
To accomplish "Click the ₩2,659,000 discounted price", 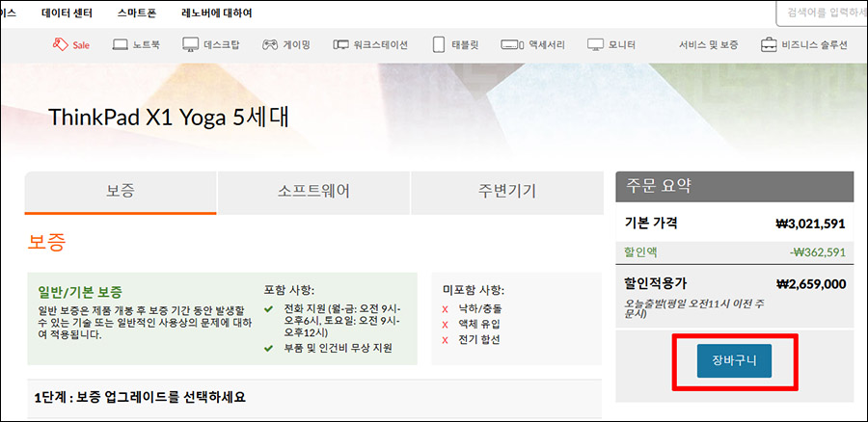I will tap(811, 285).
